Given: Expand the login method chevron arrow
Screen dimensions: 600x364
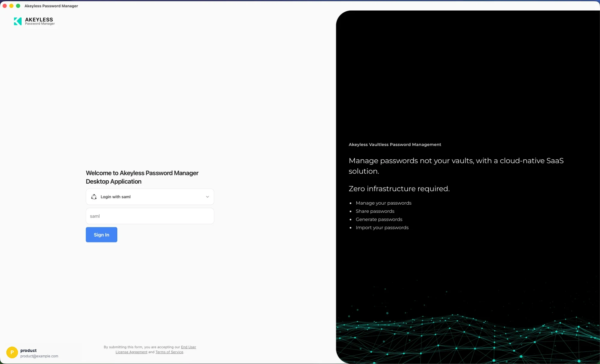Looking at the screenshot, I should [207, 197].
